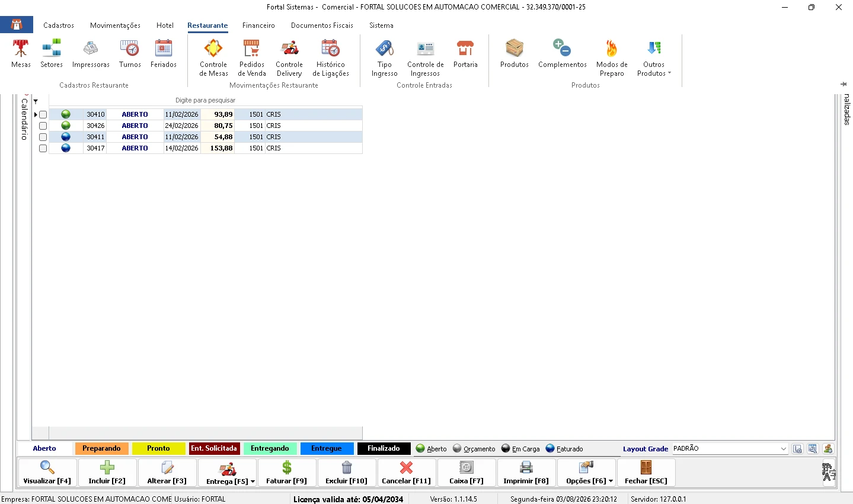Open Complementos in the ribbon
853x504 pixels.
click(x=563, y=54)
